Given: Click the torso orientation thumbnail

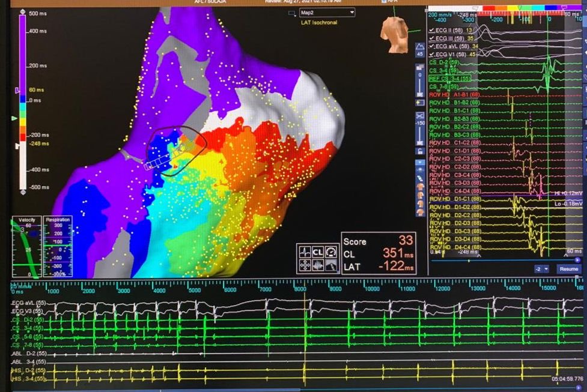Looking at the screenshot, I should [x=394, y=34].
